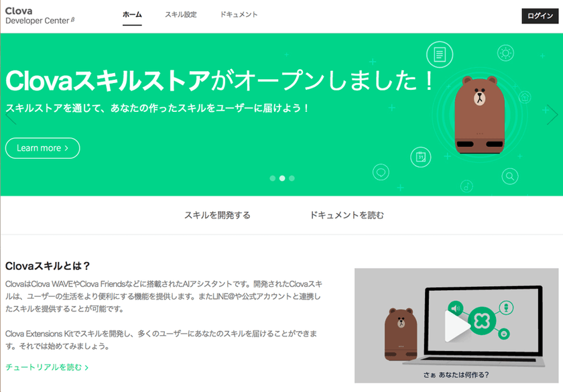Open the チュートリアルを読む chevron link

click(47, 367)
